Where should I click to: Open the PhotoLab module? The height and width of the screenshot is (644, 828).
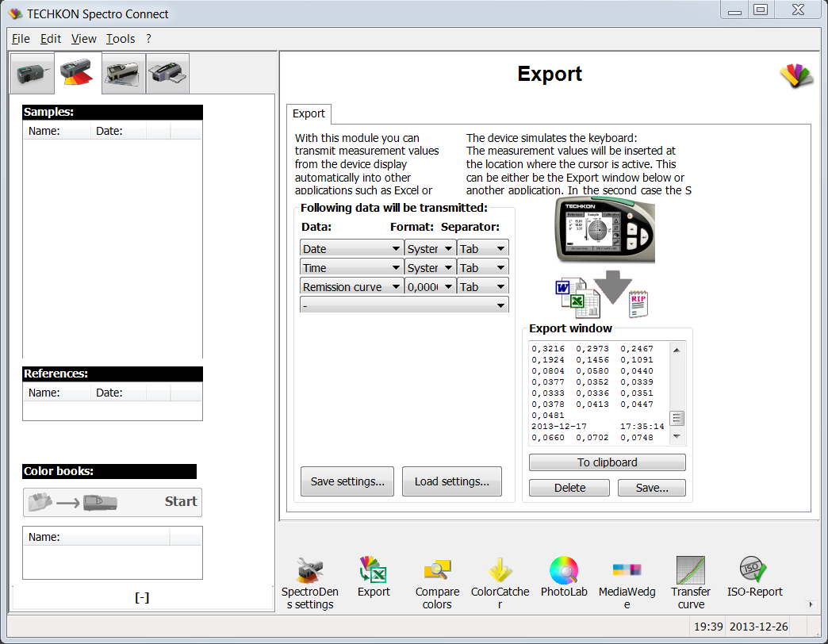point(564,577)
